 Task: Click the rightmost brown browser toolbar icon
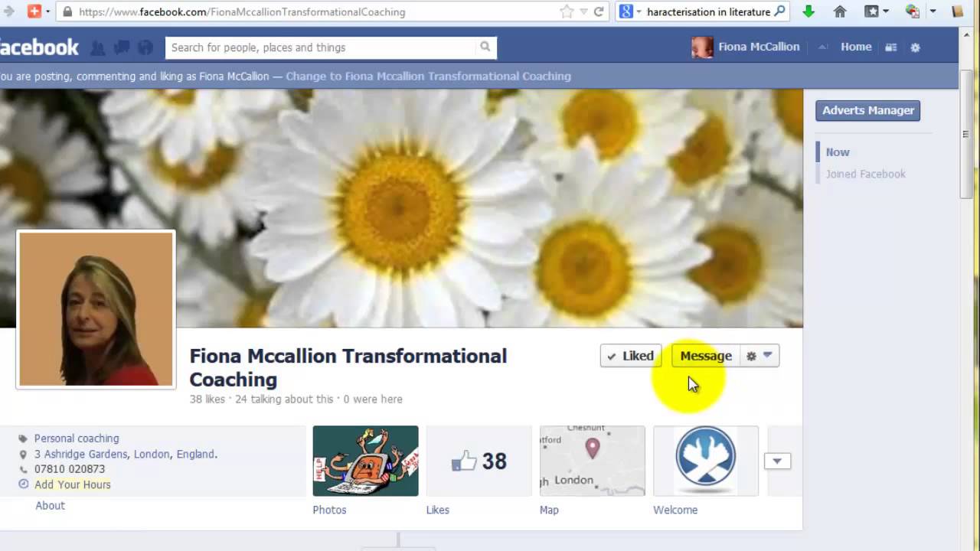(957, 11)
